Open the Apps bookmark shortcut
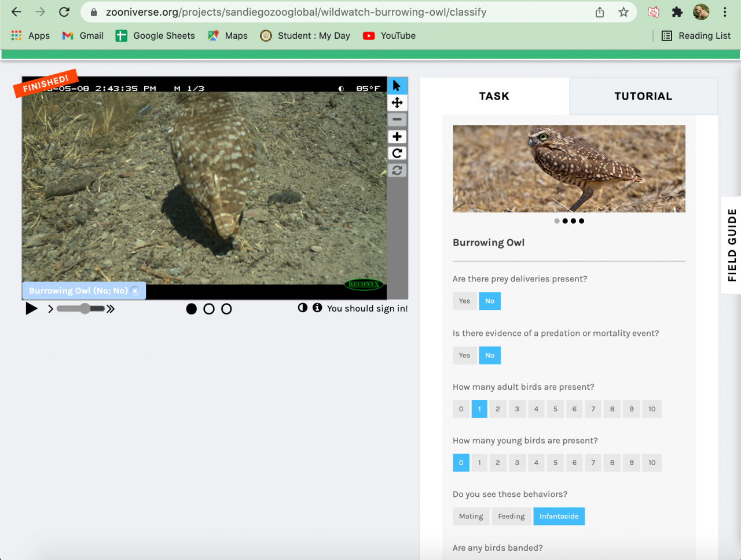Viewport: 741px width, 560px height. (x=31, y=36)
